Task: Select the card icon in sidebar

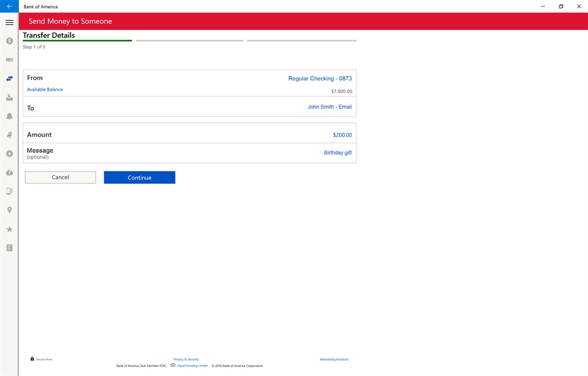Action: click(x=9, y=60)
